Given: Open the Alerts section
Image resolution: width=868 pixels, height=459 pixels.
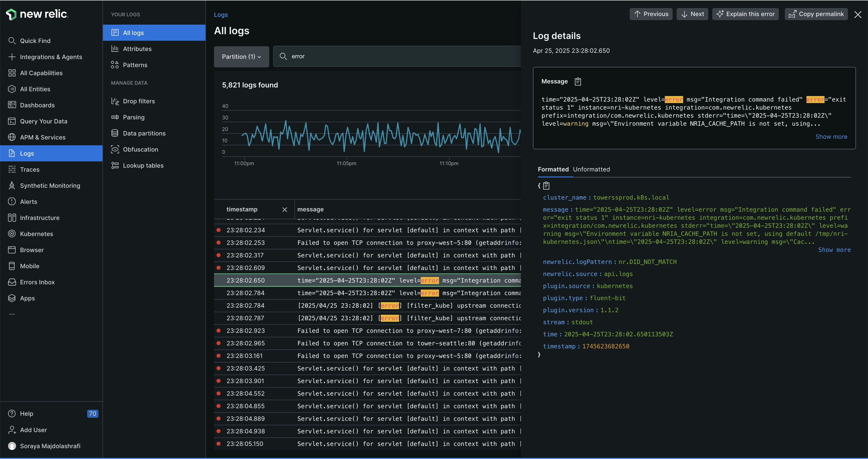Looking at the screenshot, I should [29, 202].
